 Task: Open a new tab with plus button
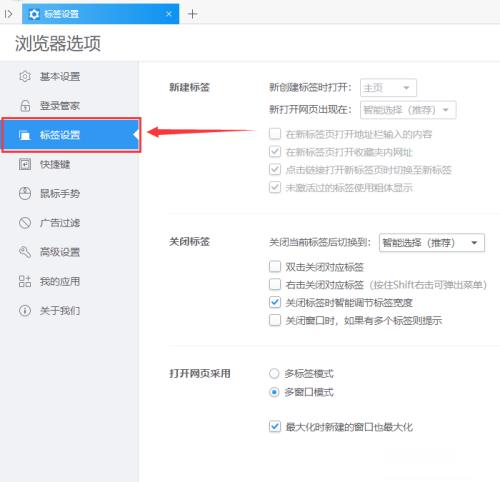(193, 14)
